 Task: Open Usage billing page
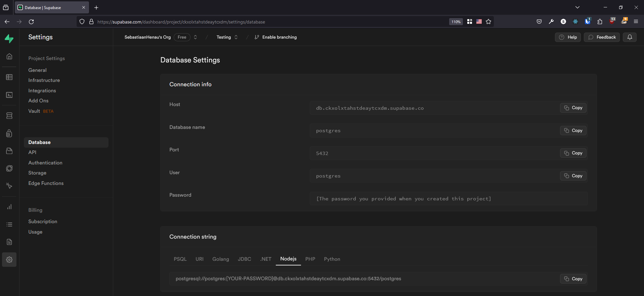pos(35,232)
